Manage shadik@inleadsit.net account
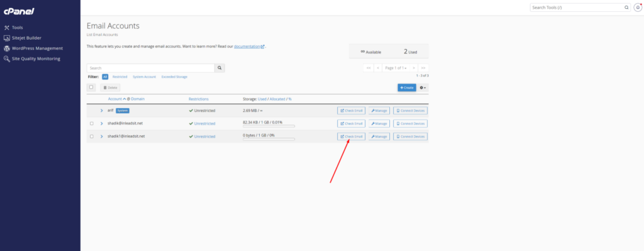Screen dimensions: 644x251 (379, 123)
